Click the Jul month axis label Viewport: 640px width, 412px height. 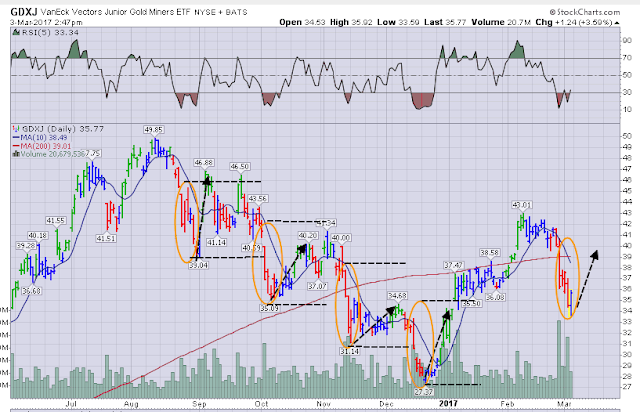click(x=71, y=403)
